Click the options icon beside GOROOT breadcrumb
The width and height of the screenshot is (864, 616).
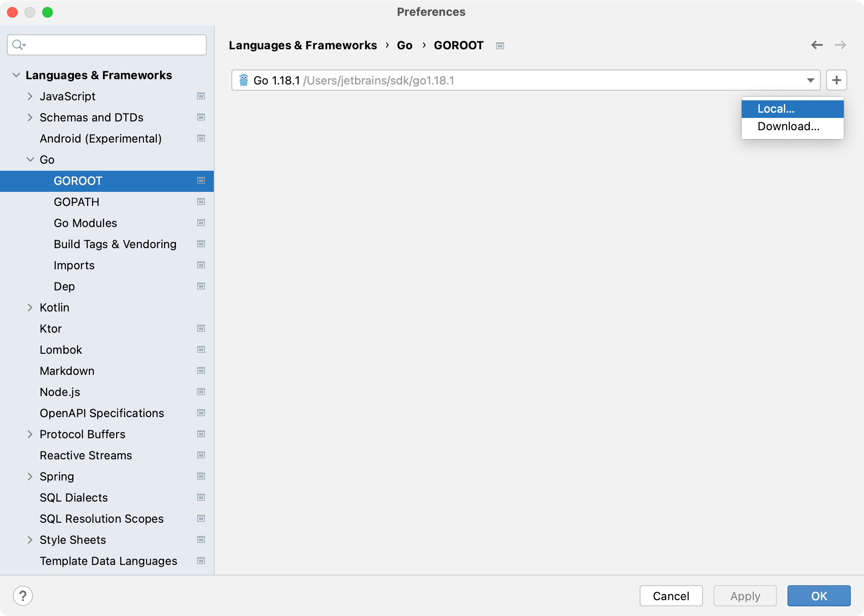pos(500,45)
